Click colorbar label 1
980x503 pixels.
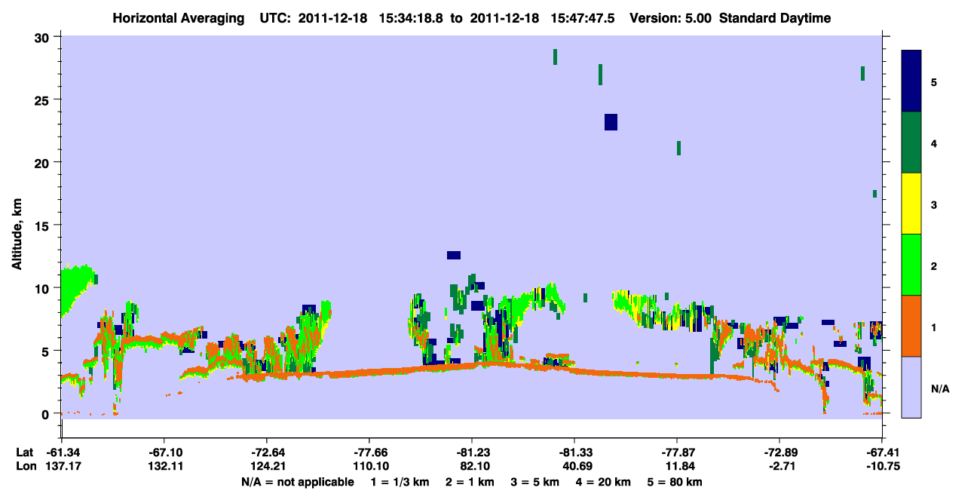pos(934,326)
